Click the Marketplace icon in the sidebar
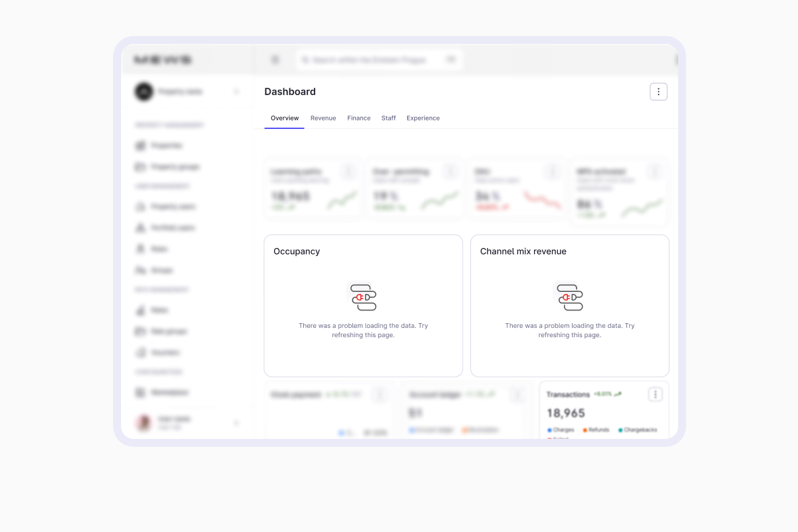This screenshot has height=532, width=798. pos(140,392)
